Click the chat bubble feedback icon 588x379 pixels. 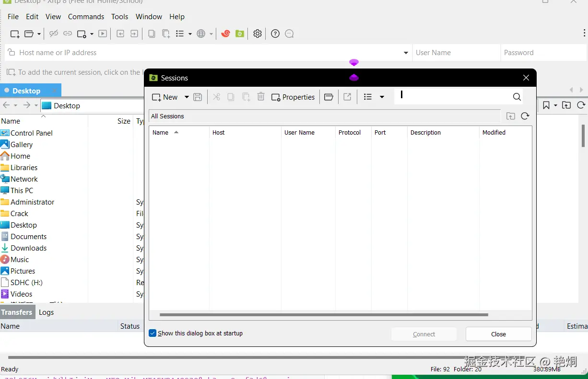[x=289, y=34]
